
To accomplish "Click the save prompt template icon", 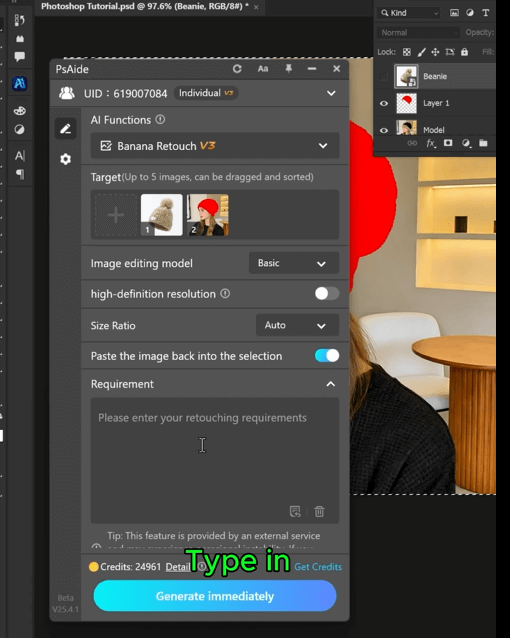I will pyautogui.click(x=295, y=511).
